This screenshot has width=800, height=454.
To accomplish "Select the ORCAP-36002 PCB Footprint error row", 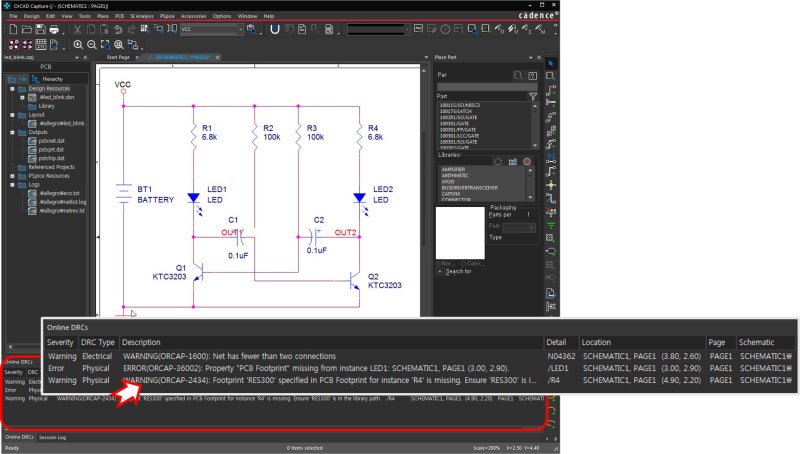I will (x=420, y=368).
